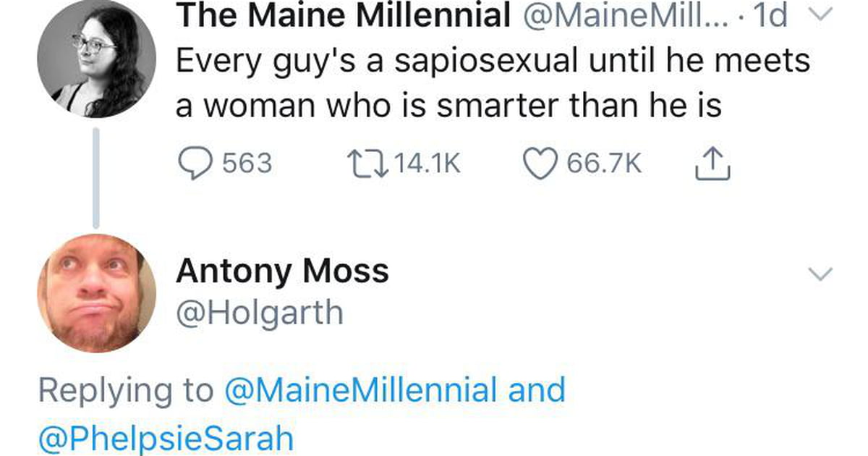Click the thread connector line between avatars
868x456 pixels.
(95, 177)
